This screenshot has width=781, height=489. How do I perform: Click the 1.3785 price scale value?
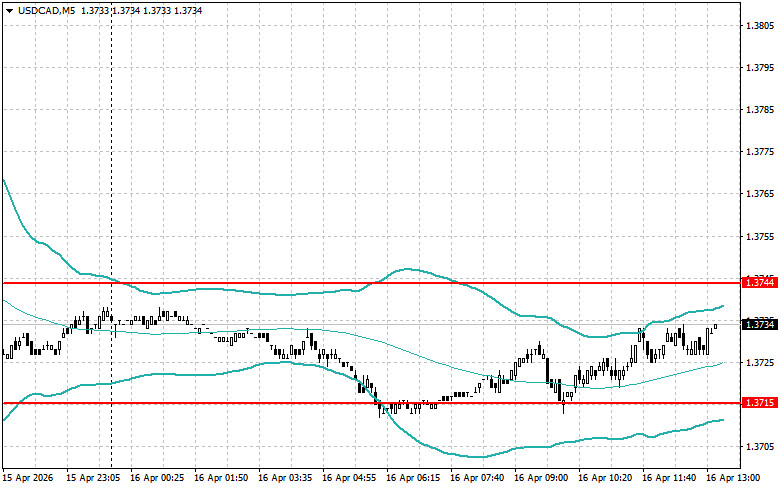point(760,110)
